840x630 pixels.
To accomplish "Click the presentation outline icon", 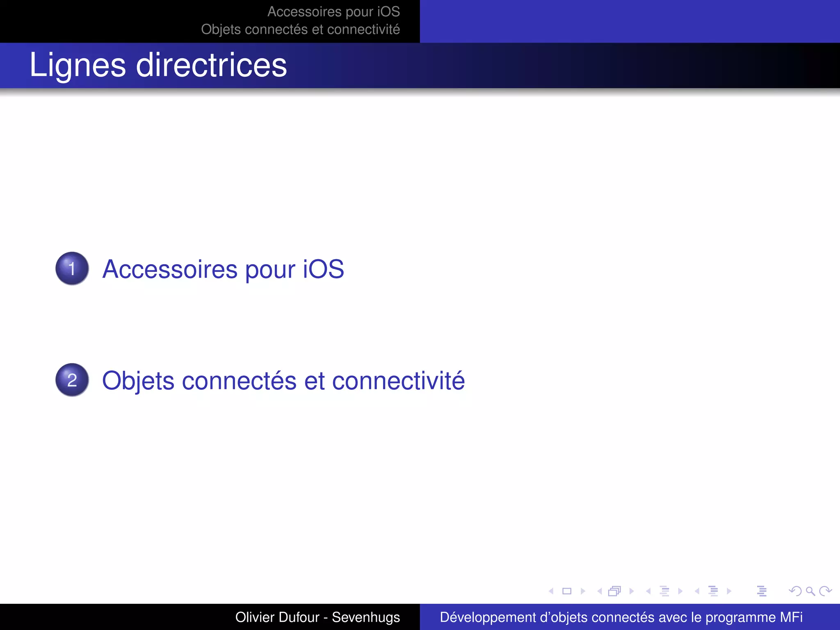I will tap(762, 591).
